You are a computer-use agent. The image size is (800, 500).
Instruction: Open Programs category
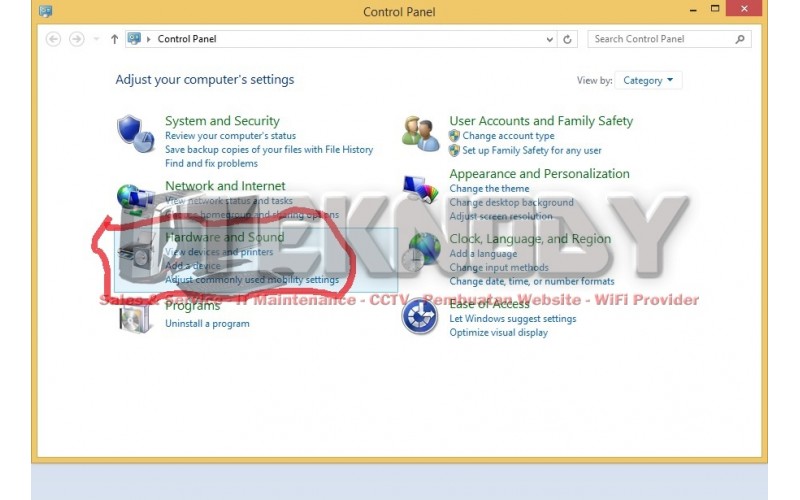coord(192,306)
